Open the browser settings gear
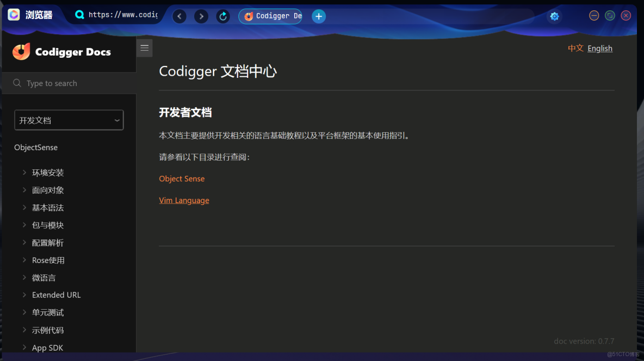Viewport: 644px width, 361px height. [x=554, y=16]
